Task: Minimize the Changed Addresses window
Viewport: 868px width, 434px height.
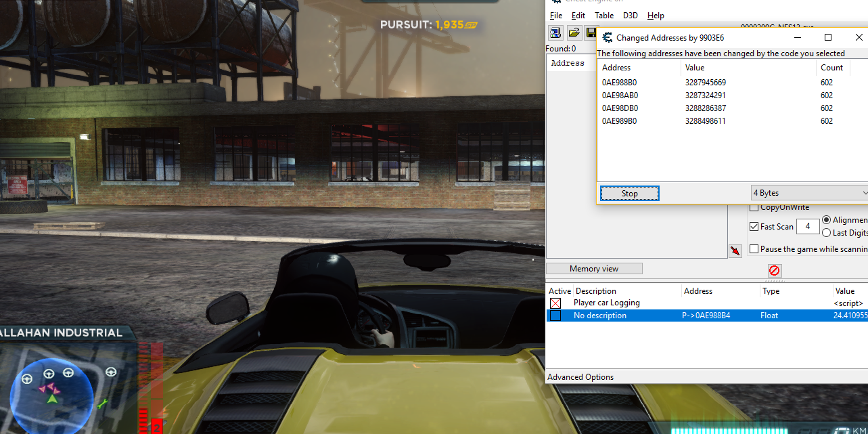Action: click(x=797, y=38)
